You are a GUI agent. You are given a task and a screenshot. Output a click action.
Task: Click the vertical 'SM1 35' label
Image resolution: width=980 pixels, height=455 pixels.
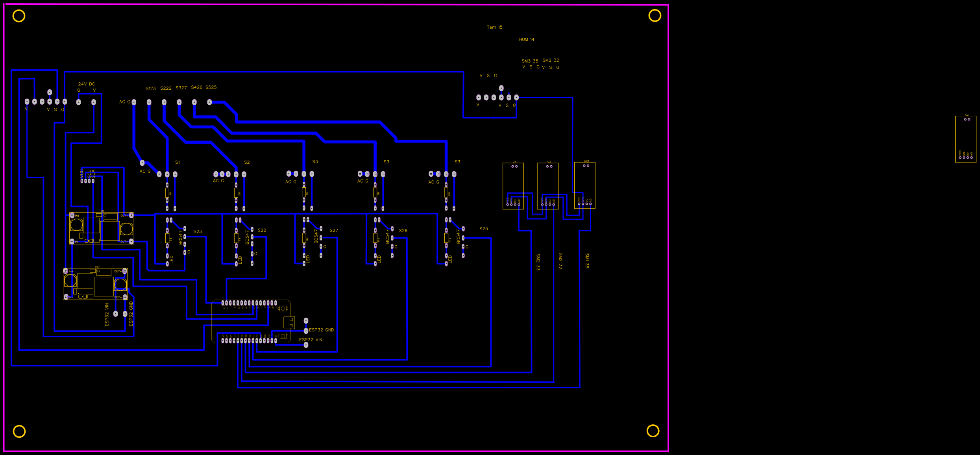coord(587,261)
